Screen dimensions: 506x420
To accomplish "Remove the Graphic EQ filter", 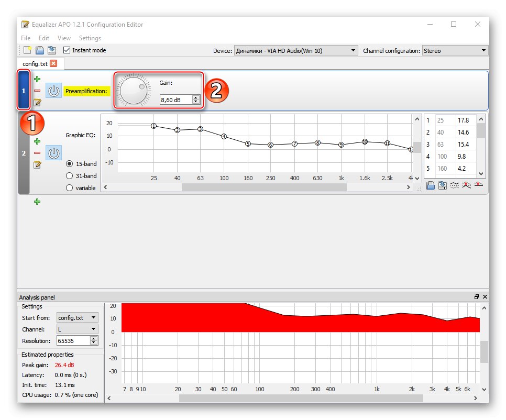I will pyautogui.click(x=37, y=153).
